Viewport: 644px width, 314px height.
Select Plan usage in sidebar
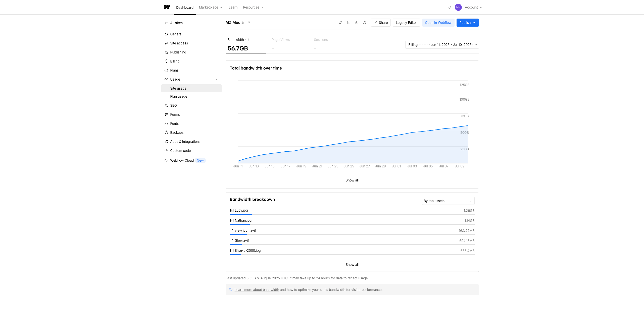pos(179,96)
